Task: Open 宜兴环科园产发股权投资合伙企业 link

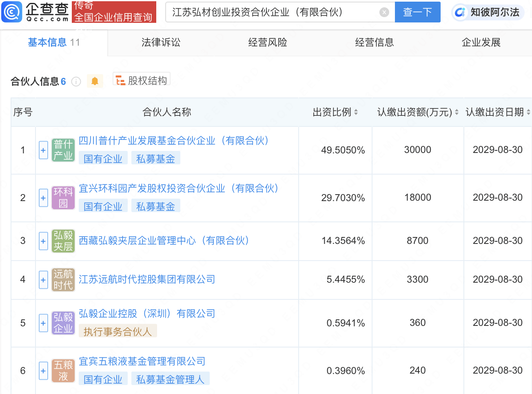Action: [180, 188]
